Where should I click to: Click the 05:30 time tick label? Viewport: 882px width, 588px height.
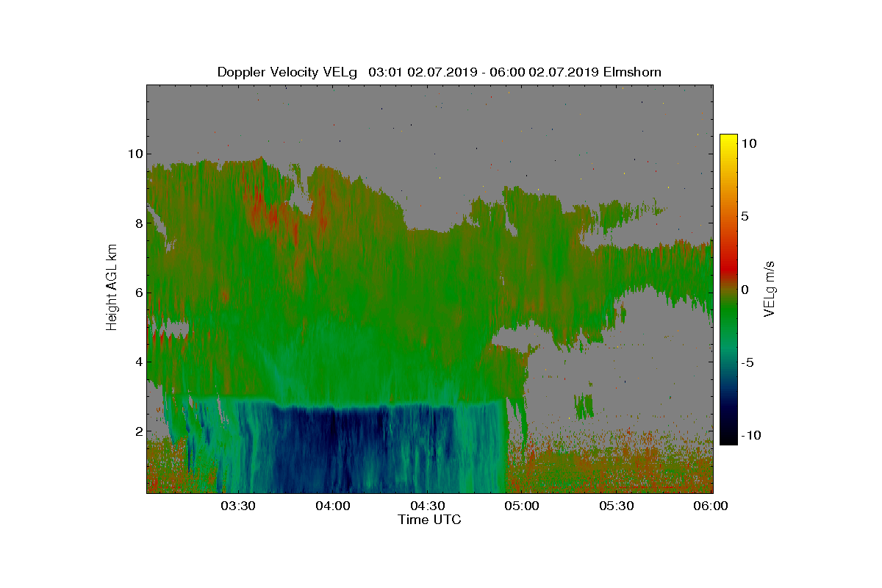617,506
